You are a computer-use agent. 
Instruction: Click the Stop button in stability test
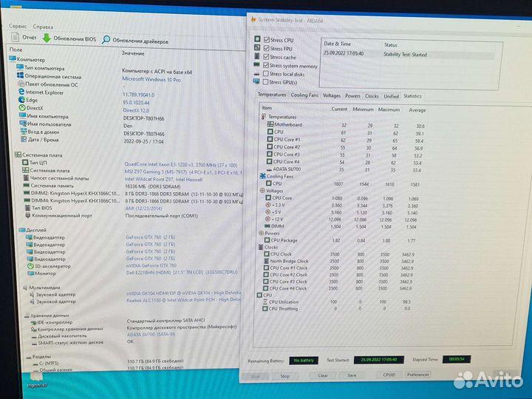click(285, 376)
